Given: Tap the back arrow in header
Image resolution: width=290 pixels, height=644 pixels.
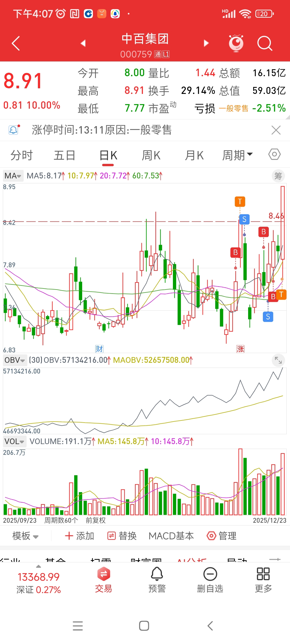Looking at the screenshot, I should click(x=16, y=43).
